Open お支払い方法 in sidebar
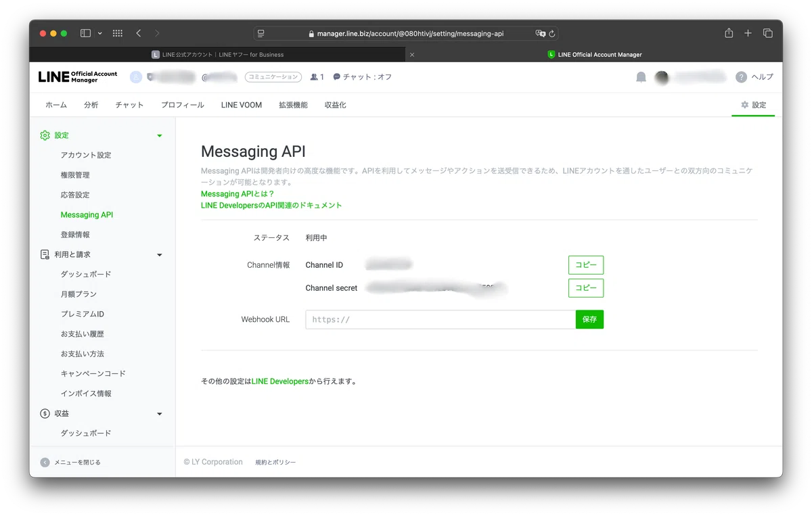Image resolution: width=812 pixels, height=516 pixels. click(83, 354)
